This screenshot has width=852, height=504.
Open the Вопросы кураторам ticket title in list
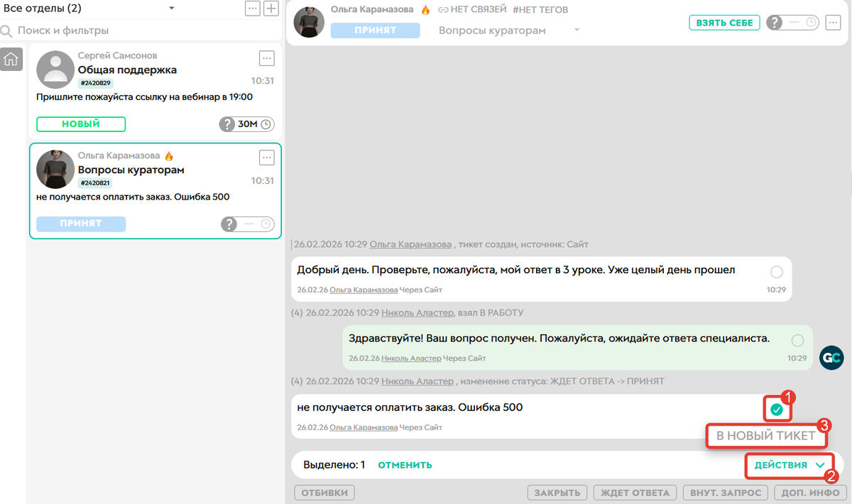(x=131, y=170)
